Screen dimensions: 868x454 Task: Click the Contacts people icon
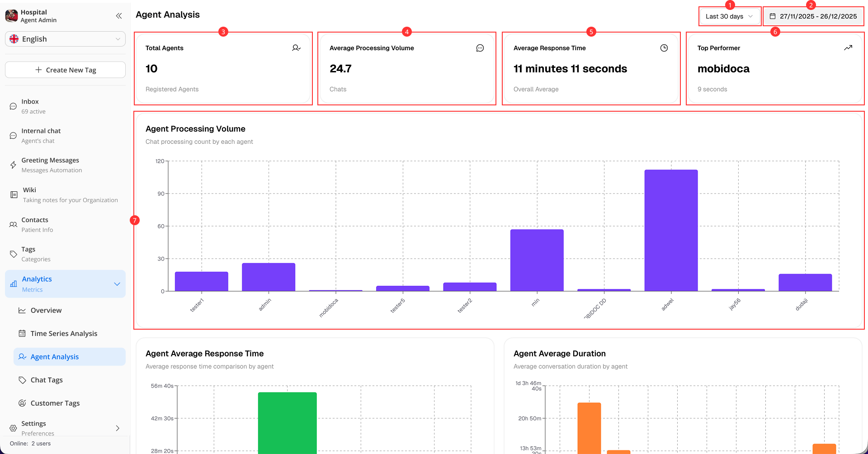click(13, 225)
